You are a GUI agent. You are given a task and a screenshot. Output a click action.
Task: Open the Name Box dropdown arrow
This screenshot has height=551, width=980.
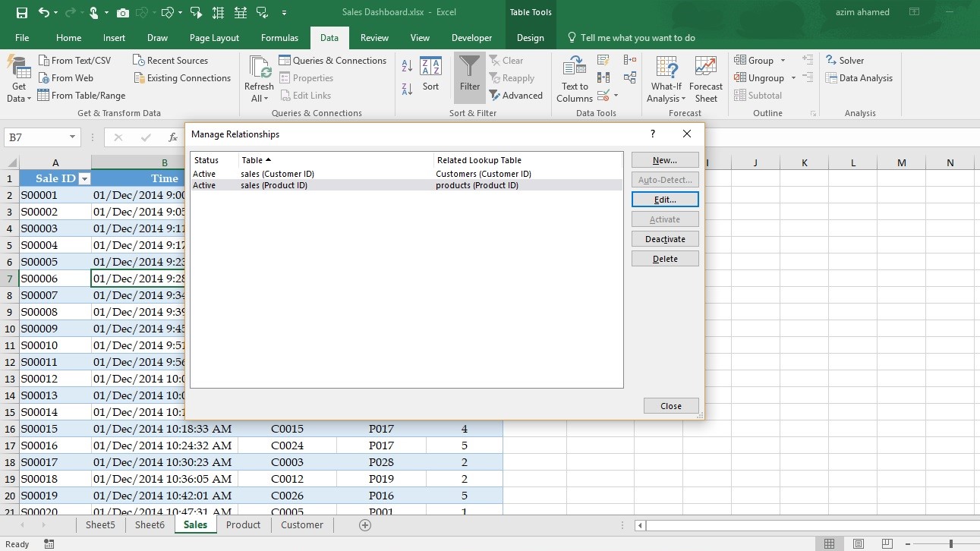[x=73, y=137]
